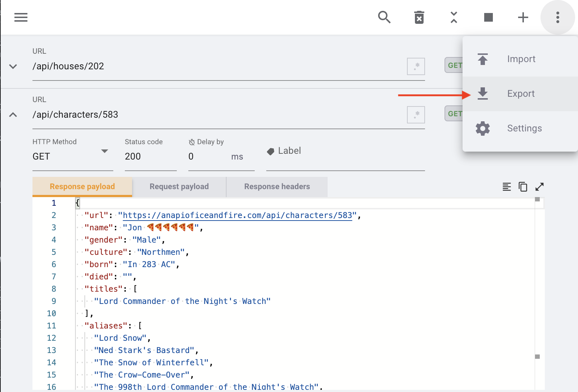Click the stop recording square icon

(x=489, y=17)
